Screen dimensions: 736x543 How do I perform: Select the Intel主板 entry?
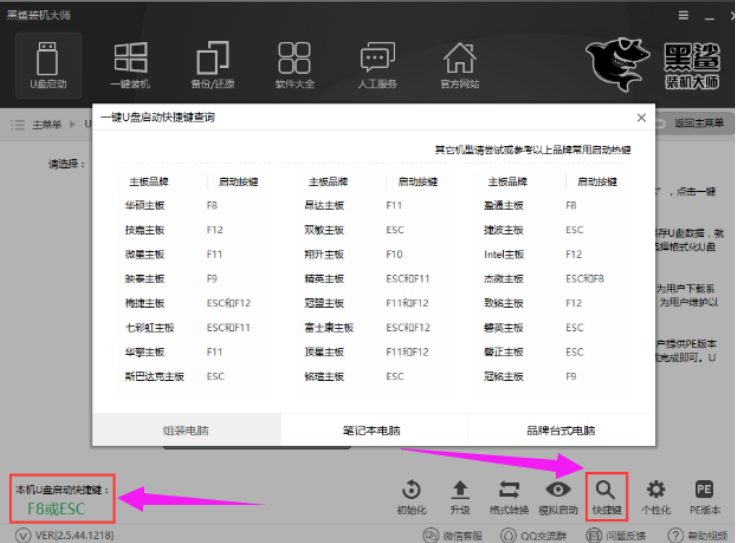[x=504, y=254]
